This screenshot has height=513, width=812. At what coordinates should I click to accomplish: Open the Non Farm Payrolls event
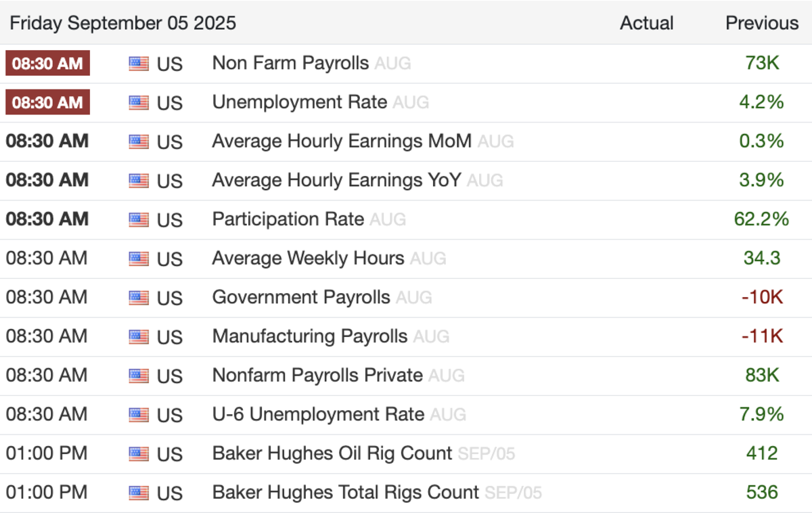point(290,63)
